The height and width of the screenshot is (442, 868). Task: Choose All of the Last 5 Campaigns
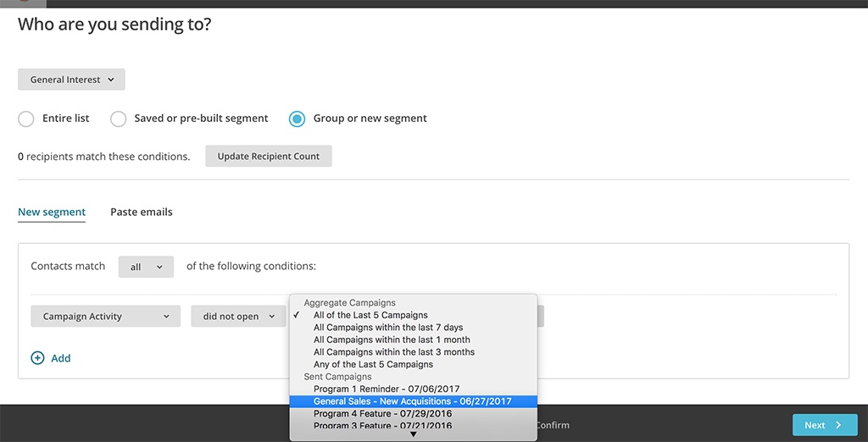(x=413, y=315)
